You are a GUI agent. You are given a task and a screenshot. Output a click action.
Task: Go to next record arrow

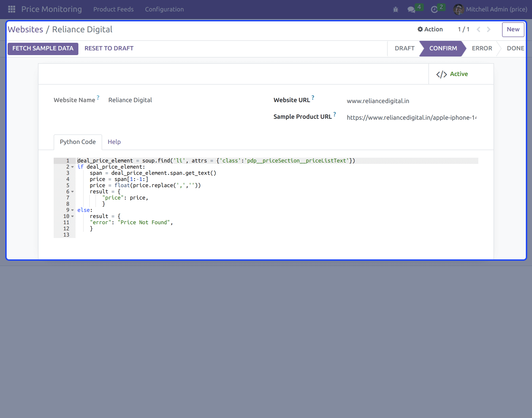click(489, 29)
